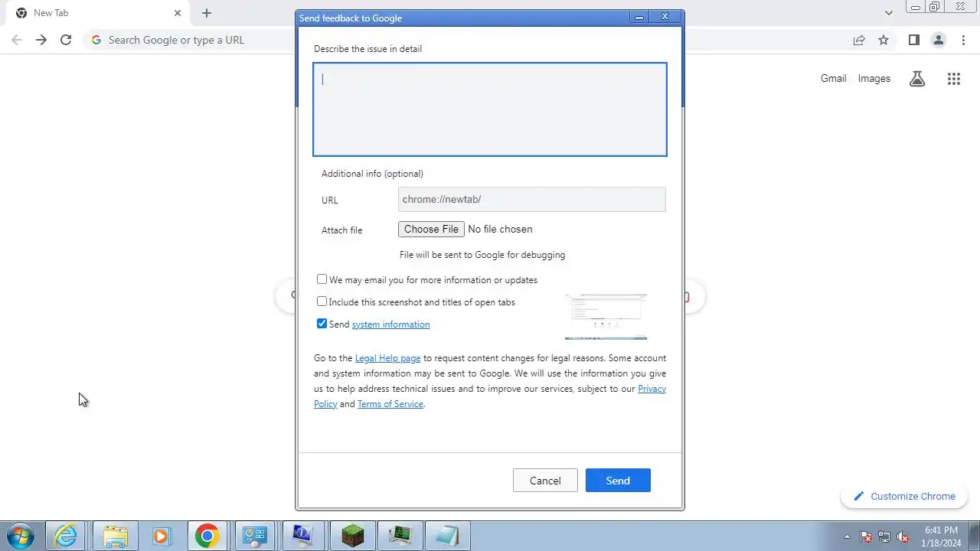The image size is (980, 551).
Task: Launch Internet Explorer from the taskbar
Action: 67,536
